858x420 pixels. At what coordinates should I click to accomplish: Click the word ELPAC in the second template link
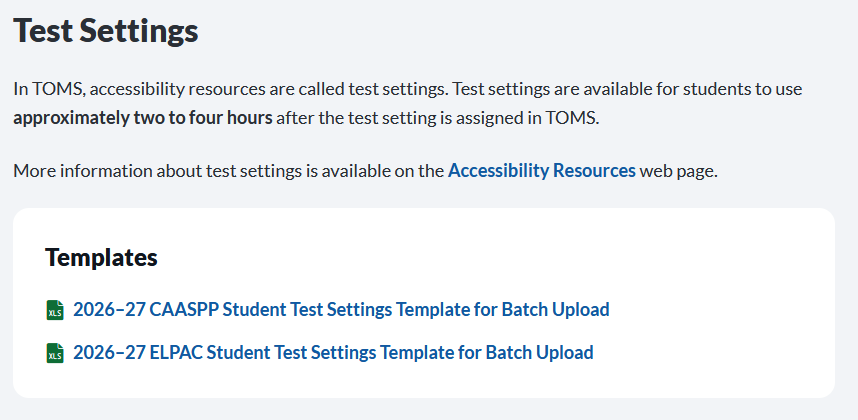176,353
